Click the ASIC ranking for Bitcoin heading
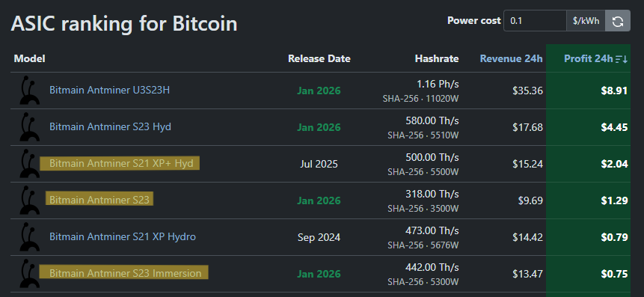Viewport: 644px width, 297px height. point(124,24)
